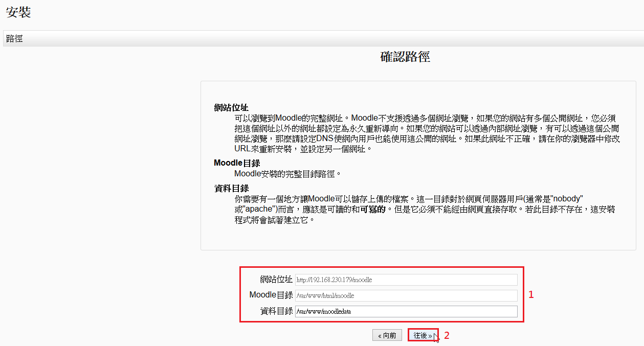Viewport: 644px width, 346px height.
Task: Select the 路徑 breadcrumb bar item
Action: 14,39
